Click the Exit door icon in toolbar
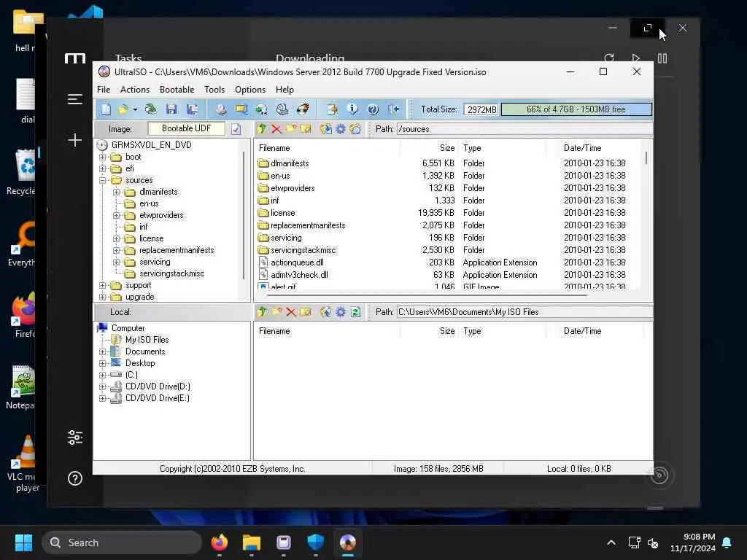The width and height of the screenshot is (747, 560). click(393, 109)
